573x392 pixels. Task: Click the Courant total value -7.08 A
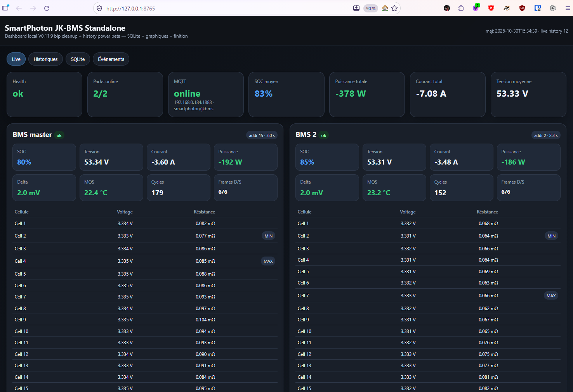[431, 94]
